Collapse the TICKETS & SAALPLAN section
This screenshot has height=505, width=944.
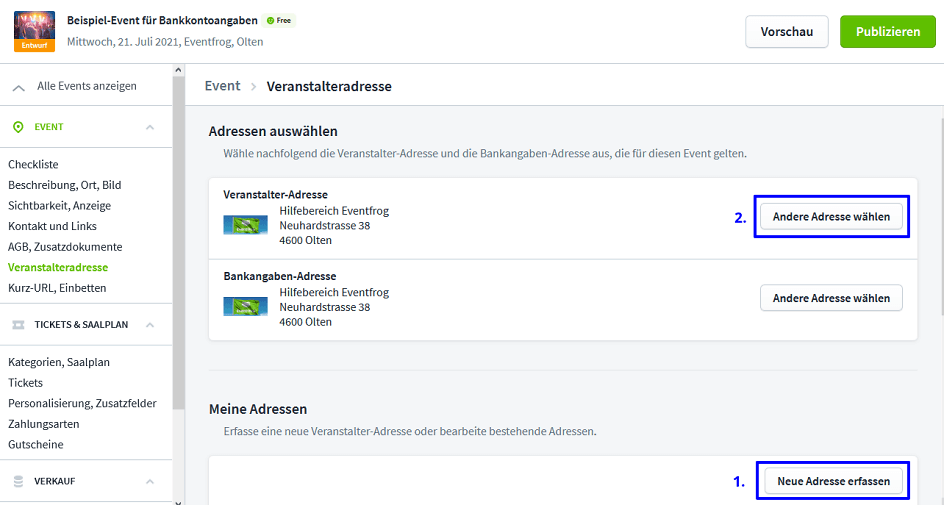click(x=150, y=325)
